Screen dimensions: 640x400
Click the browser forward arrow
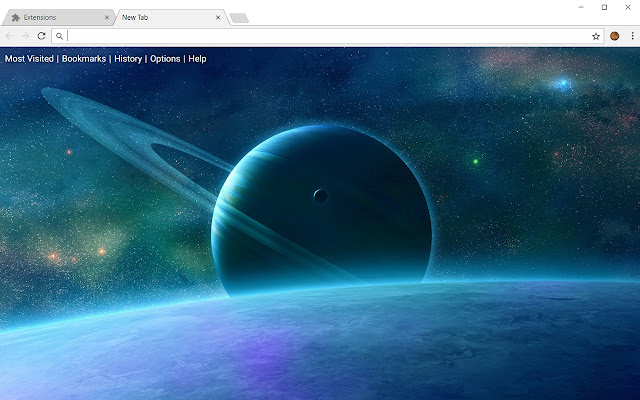coord(25,36)
